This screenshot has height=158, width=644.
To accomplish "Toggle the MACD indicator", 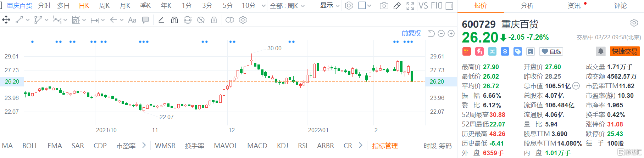I will coord(257,146).
